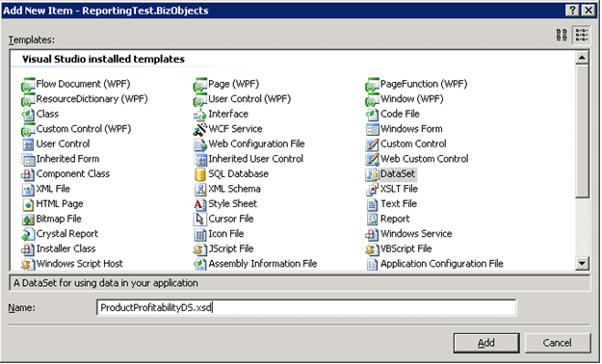Open the dialog Help question mark
Screen dimensions: 602x364
tap(572, 10)
